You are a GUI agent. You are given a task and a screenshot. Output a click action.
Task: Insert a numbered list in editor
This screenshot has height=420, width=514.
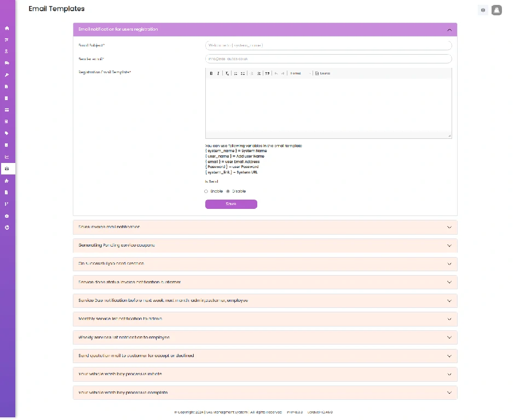point(236,73)
